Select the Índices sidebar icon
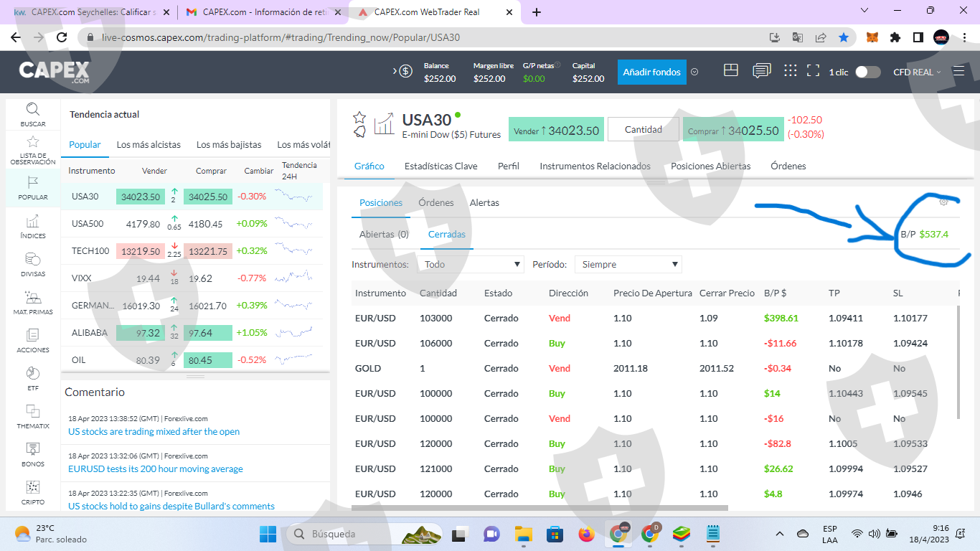Screen dimensions: 980x551 pos(33,222)
